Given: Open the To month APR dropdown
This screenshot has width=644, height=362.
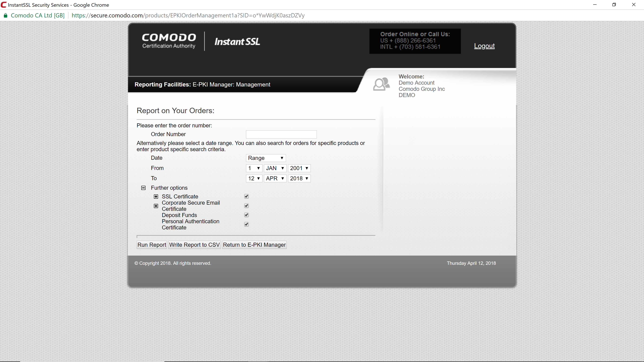Looking at the screenshot, I should pos(275,178).
